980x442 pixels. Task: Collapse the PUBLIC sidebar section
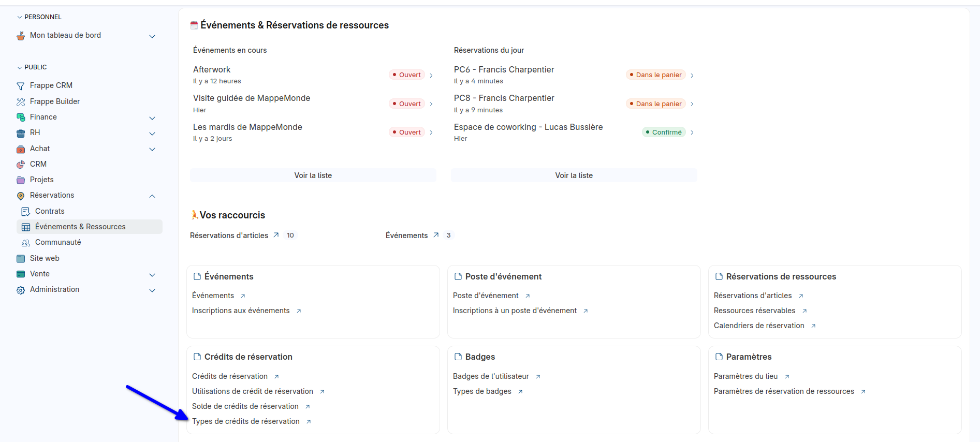pos(20,67)
